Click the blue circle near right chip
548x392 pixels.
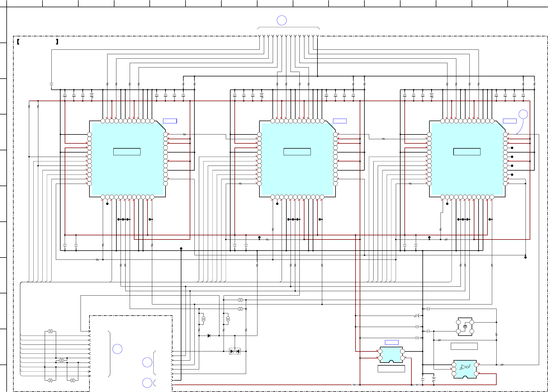[523, 114]
